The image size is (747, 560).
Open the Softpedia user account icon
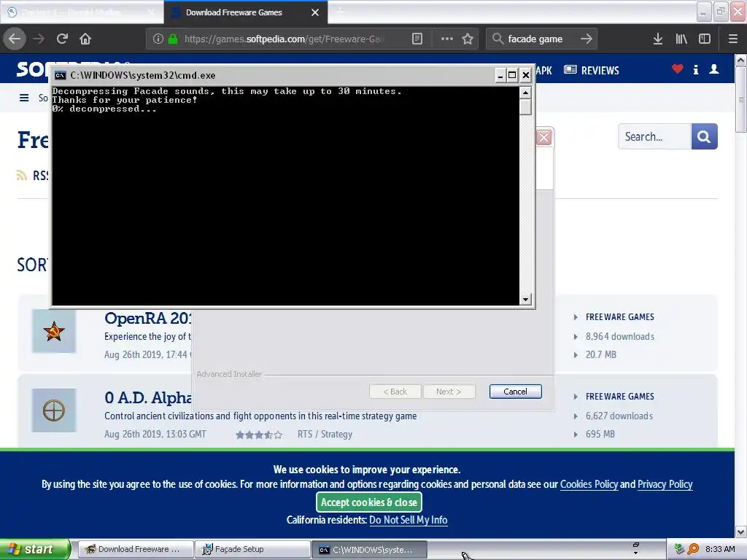tap(714, 69)
